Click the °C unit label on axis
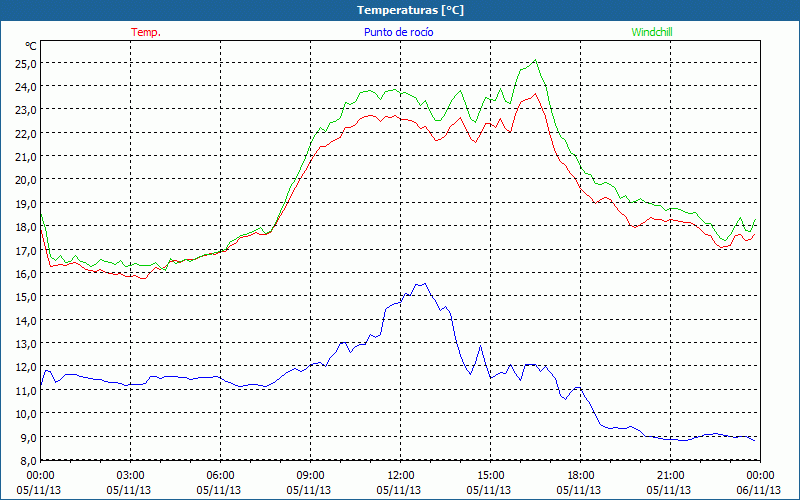Viewport: 800px width, 500px height. tap(31, 46)
